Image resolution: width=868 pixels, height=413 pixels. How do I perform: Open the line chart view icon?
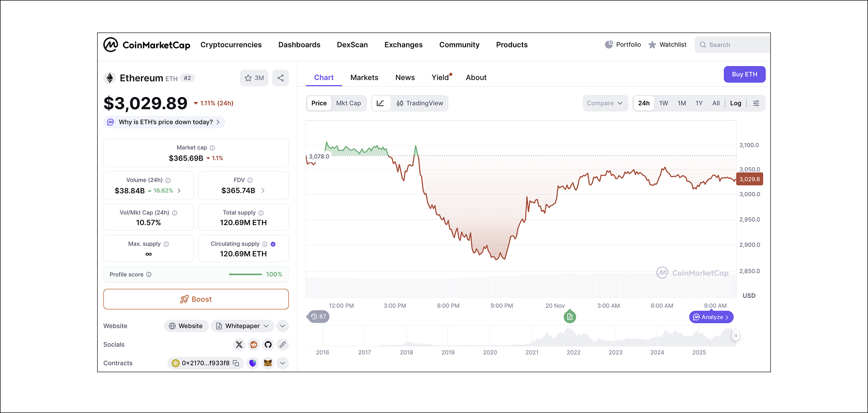[380, 103]
